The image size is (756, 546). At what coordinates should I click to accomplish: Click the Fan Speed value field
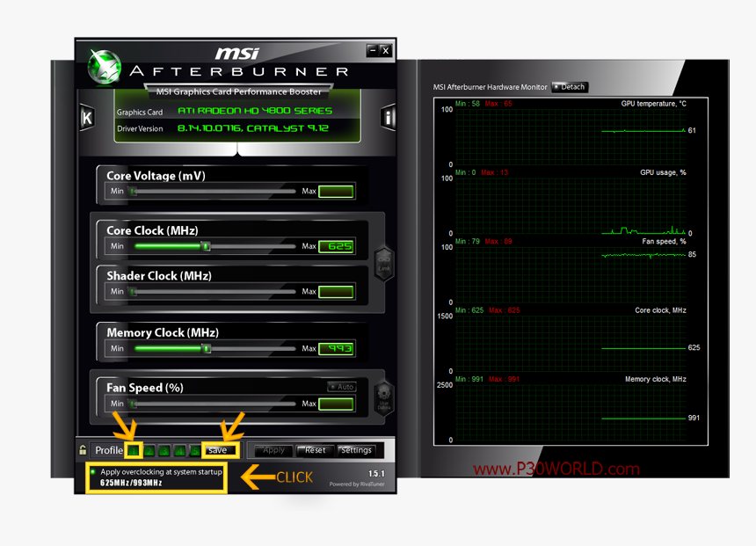(x=337, y=404)
